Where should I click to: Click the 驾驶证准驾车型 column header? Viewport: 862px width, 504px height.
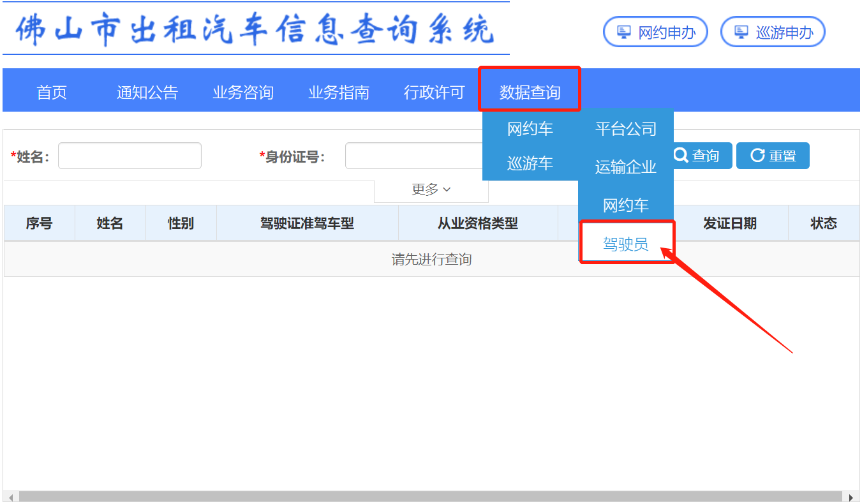(x=308, y=223)
